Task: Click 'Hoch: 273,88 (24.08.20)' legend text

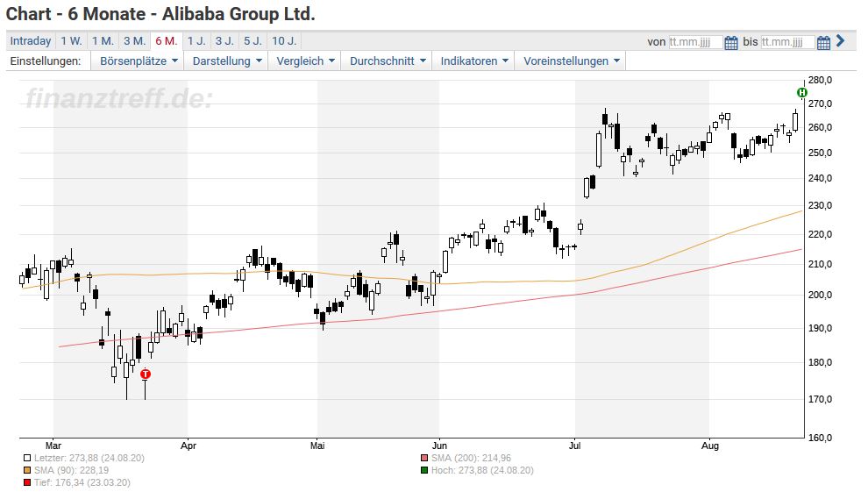Action: (x=483, y=470)
